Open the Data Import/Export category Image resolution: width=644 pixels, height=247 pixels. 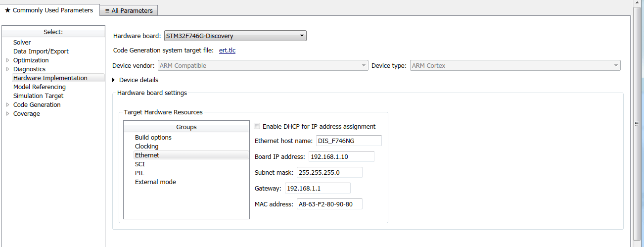(x=41, y=51)
